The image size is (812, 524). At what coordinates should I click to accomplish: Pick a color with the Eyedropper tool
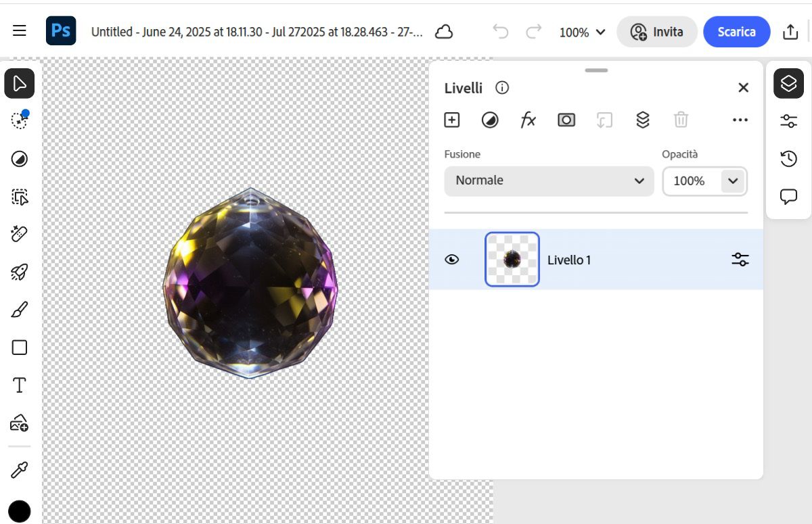pyautogui.click(x=19, y=469)
